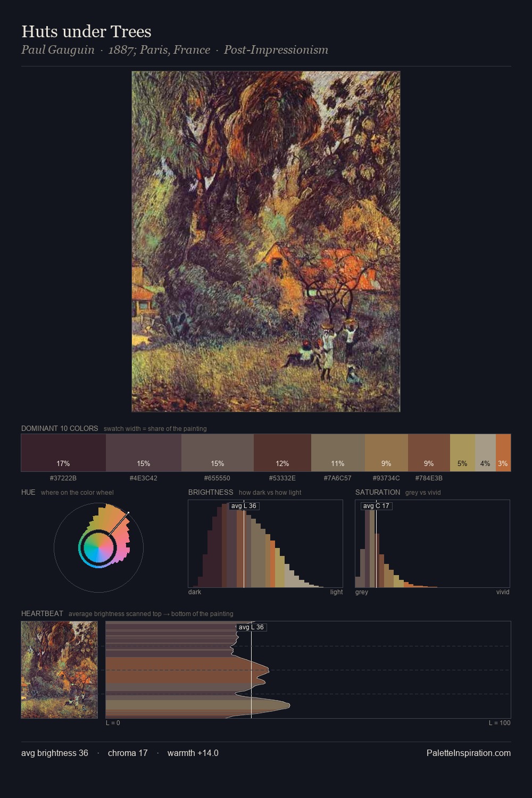This screenshot has width=532, height=798.
Task: Click the 'DOMINANT 10 COLORS' heading
Action: pyautogui.click(x=60, y=428)
